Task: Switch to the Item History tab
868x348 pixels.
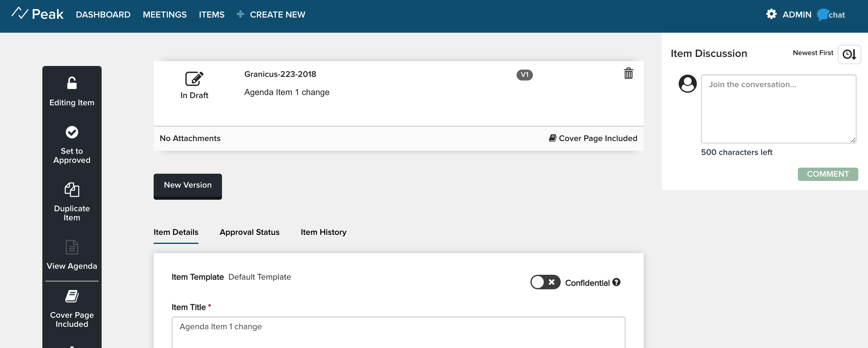Action: 324,232
